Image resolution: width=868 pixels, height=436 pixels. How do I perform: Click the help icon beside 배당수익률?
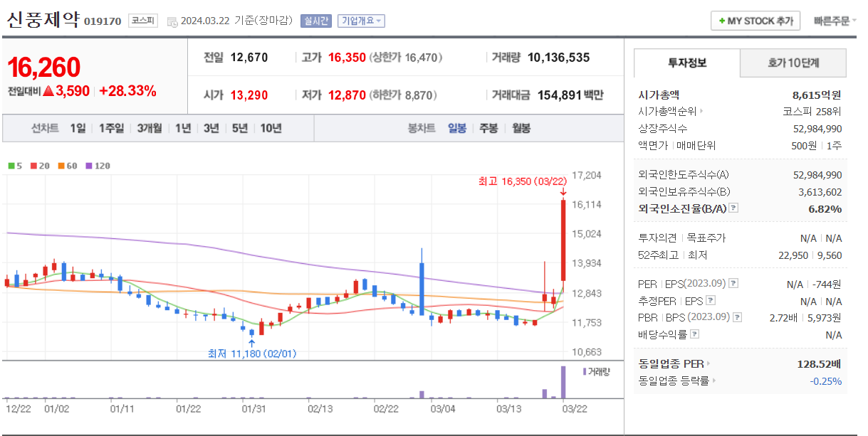pos(695,334)
